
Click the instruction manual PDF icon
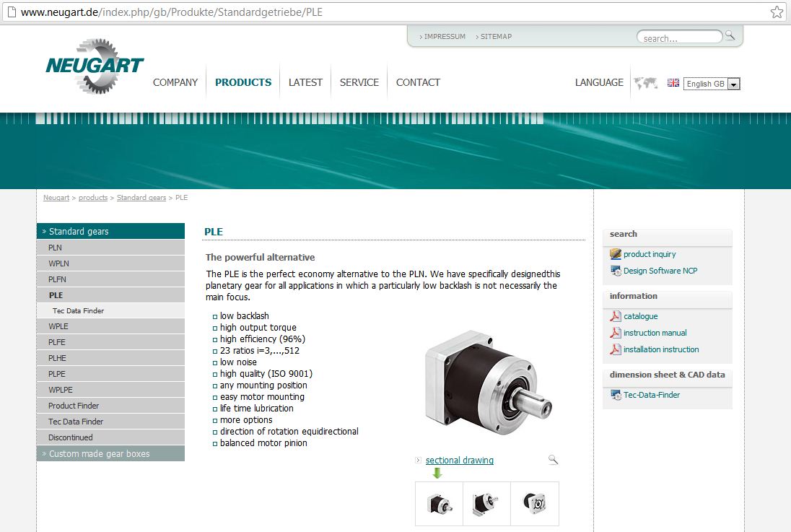tap(616, 333)
